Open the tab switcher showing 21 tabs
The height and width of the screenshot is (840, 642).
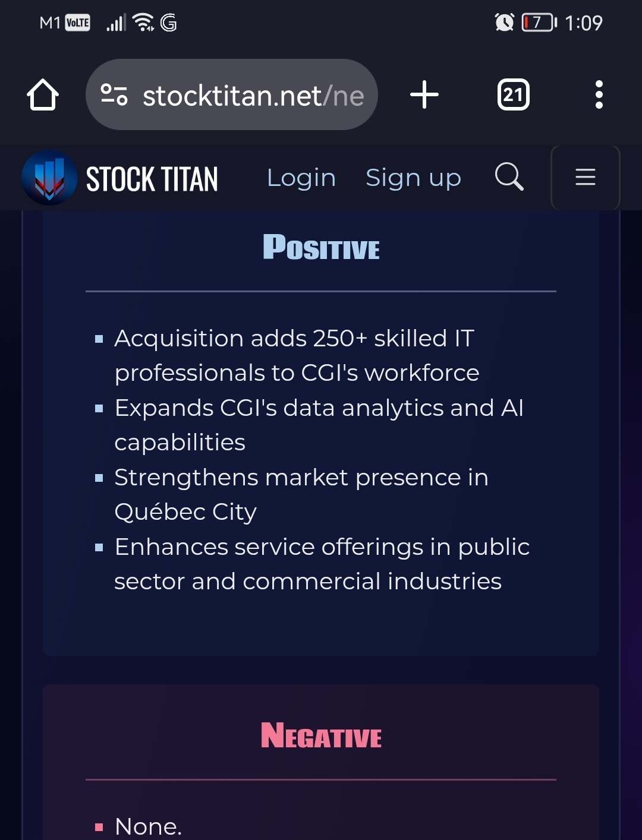click(513, 94)
